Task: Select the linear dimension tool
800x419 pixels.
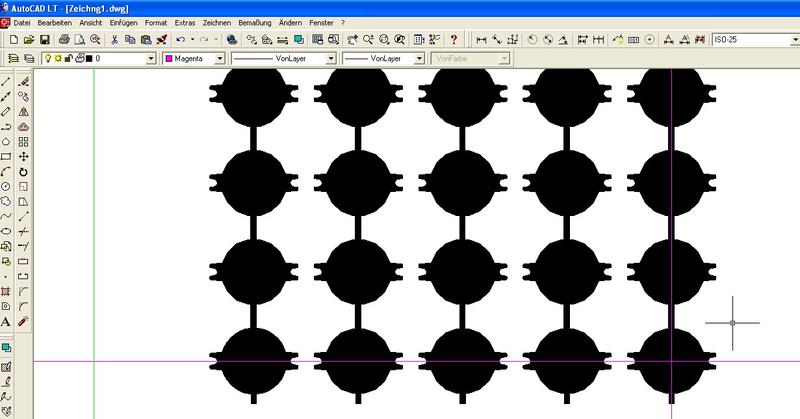Action: (x=481, y=39)
